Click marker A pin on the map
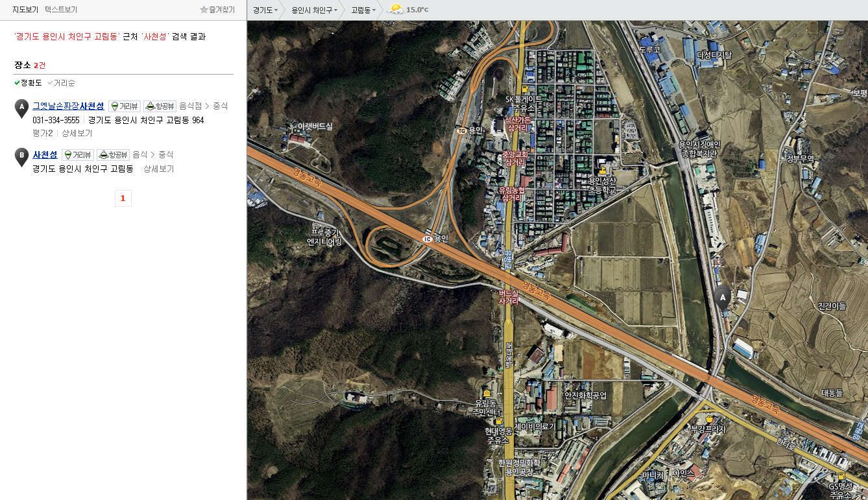868x500 pixels. (722, 298)
